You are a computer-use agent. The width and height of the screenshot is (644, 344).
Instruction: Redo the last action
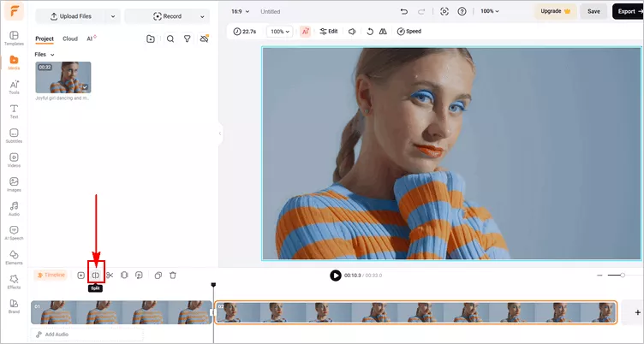[421, 11]
